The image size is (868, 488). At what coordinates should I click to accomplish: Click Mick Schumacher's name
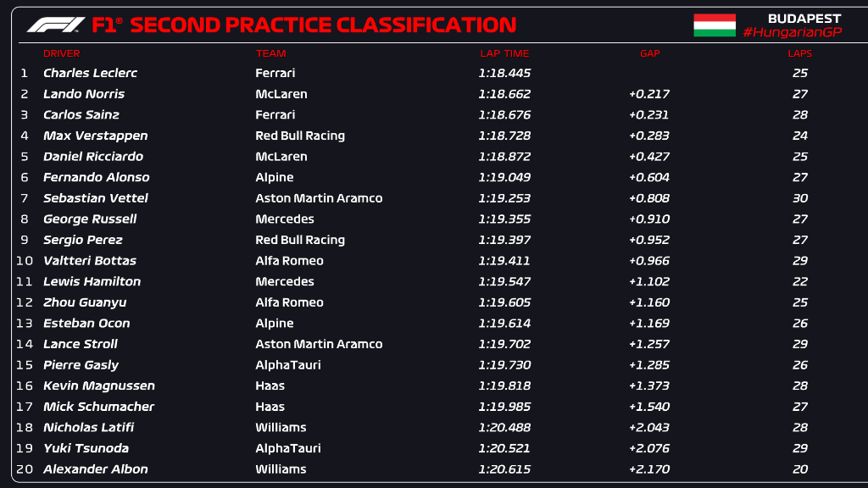coord(98,407)
